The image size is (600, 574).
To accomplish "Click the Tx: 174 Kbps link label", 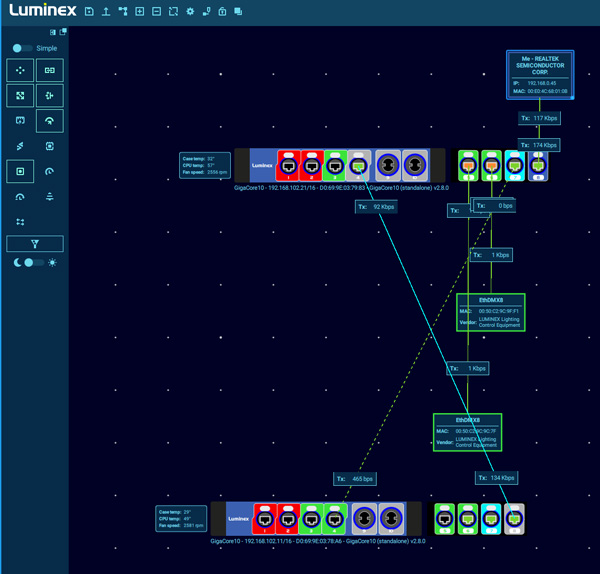I will 539,145.
